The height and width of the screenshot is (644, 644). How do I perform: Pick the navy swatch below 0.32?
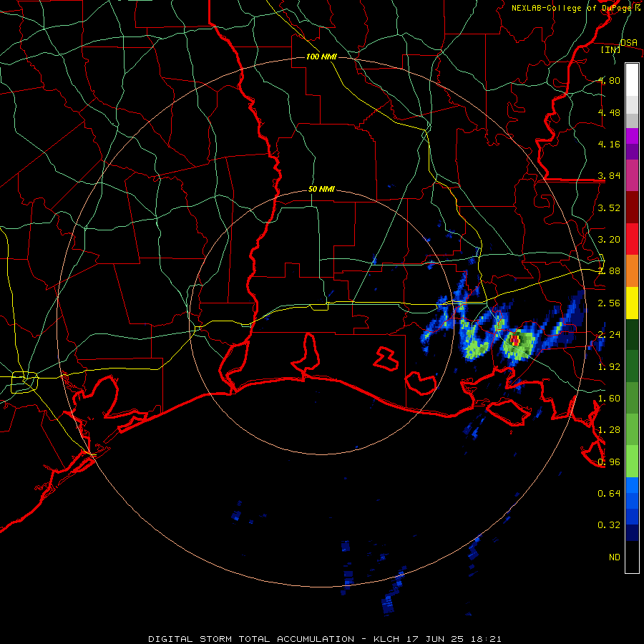[632, 532]
